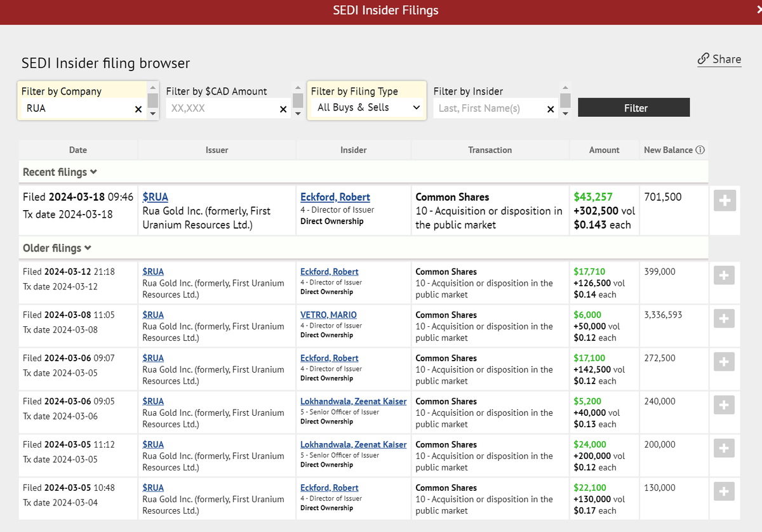Open $RUA link in 2024-03-08 filing

(x=153, y=315)
